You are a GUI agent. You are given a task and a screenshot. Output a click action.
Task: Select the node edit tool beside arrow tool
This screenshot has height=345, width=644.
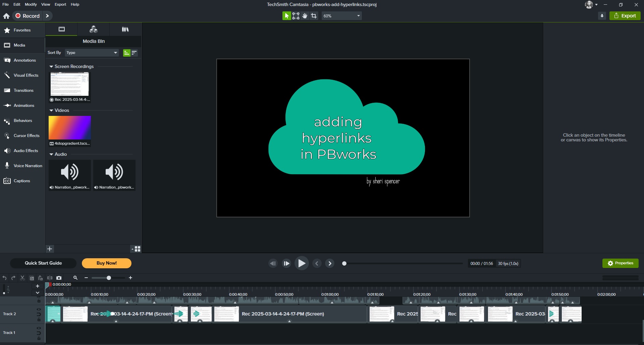pyautogui.click(x=296, y=16)
